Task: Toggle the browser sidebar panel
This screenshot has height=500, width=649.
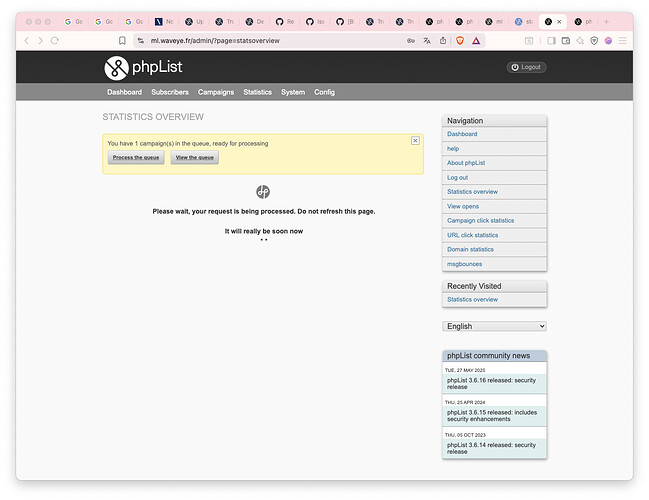Action: click(x=551, y=40)
